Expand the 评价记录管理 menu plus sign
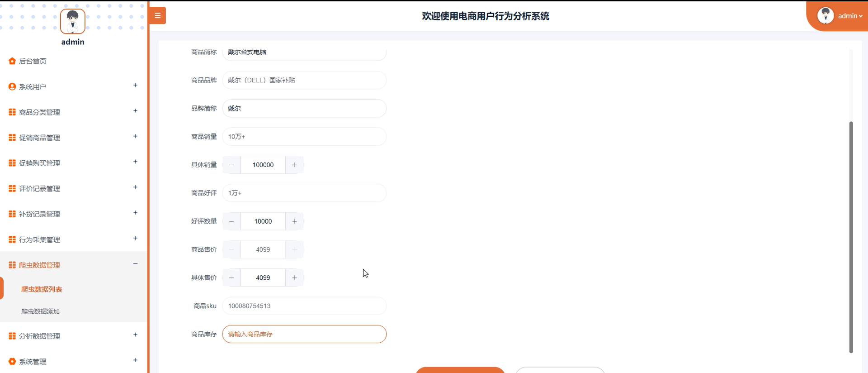 point(135,187)
